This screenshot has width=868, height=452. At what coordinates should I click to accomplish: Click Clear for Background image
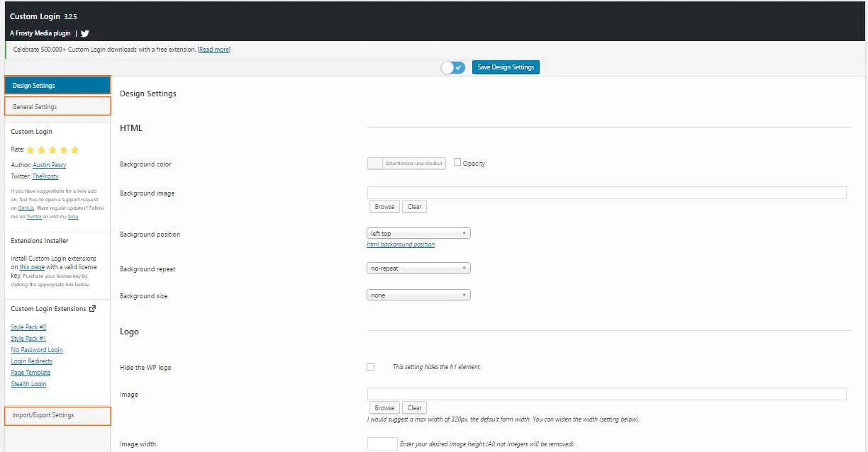(415, 207)
